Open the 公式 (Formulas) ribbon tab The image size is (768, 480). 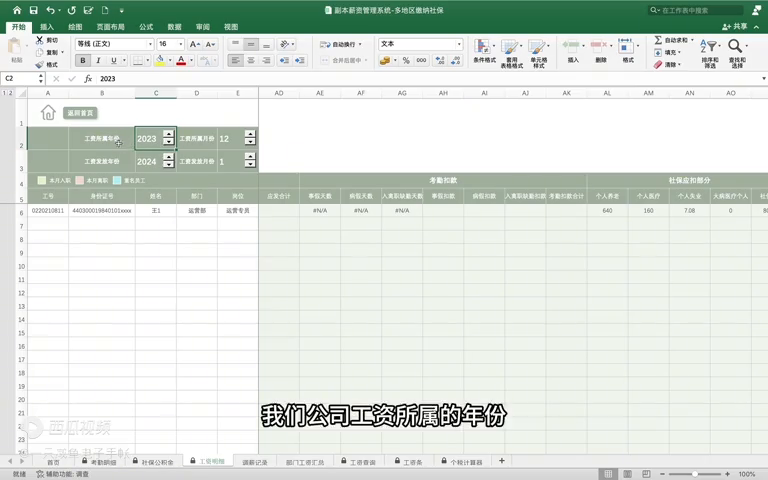tap(146, 27)
